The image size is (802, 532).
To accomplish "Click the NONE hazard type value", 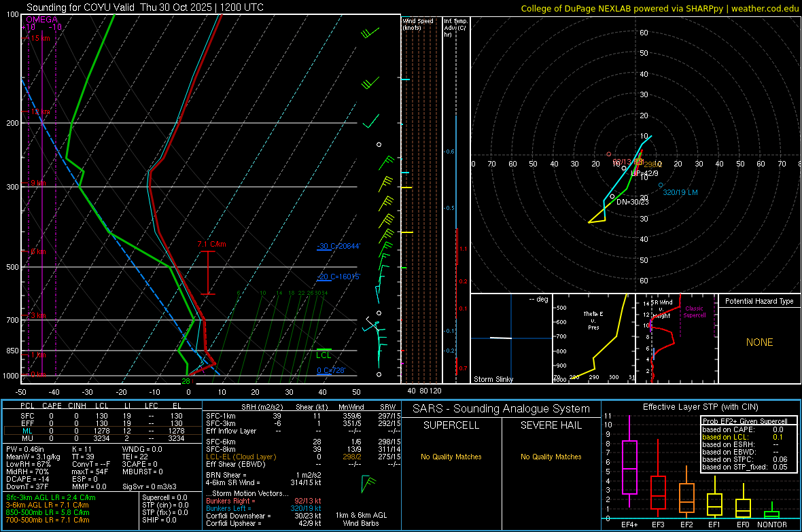I will [759, 342].
